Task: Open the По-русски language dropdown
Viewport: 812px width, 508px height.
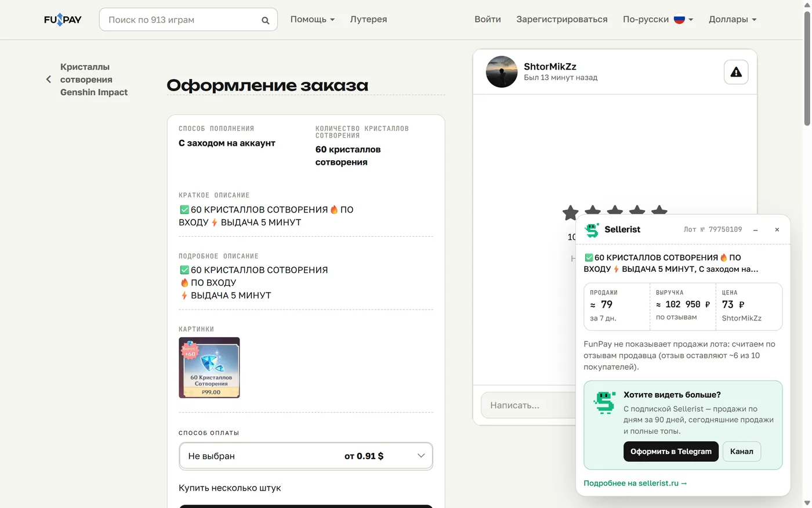Action: [x=658, y=19]
